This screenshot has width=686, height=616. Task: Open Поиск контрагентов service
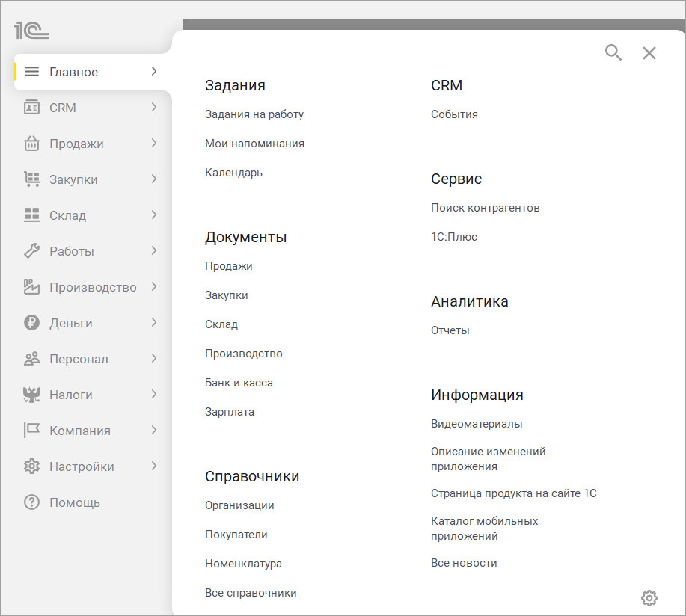[485, 208]
